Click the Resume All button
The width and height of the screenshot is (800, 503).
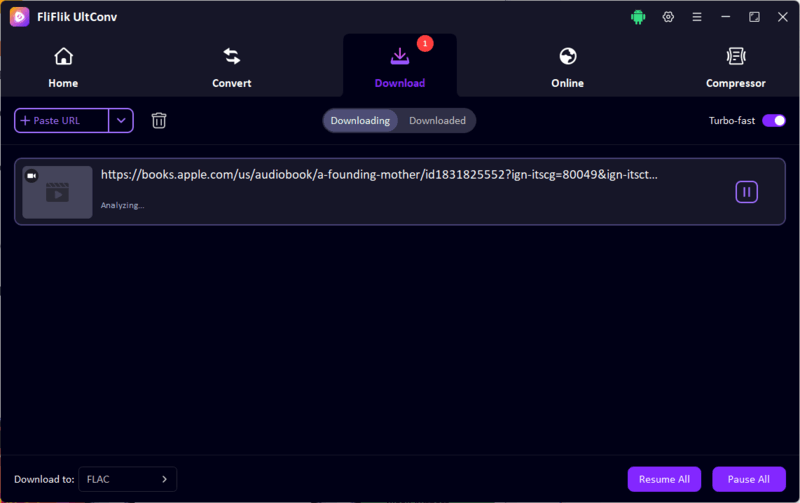pos(664,479)
